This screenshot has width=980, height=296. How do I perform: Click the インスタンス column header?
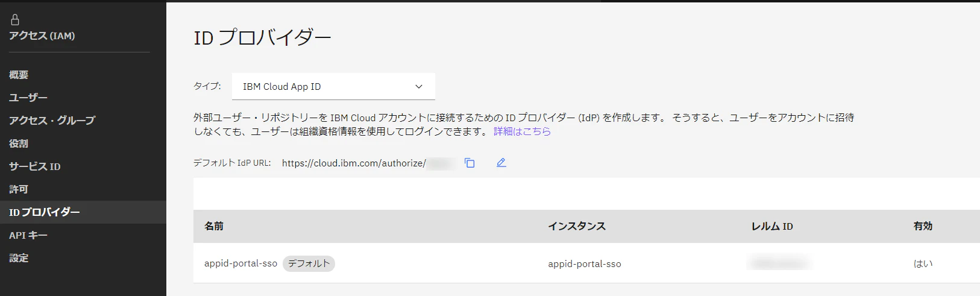[x=577, y=226]
